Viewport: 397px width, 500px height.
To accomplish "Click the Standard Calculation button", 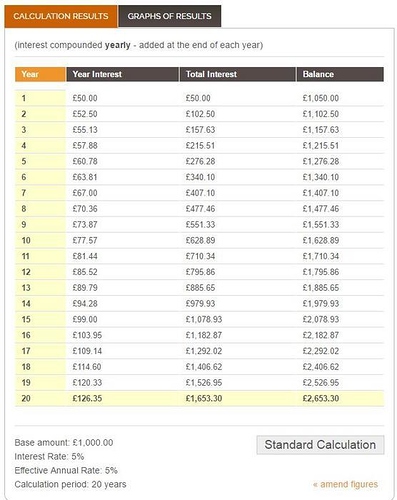I will [320, 445].
